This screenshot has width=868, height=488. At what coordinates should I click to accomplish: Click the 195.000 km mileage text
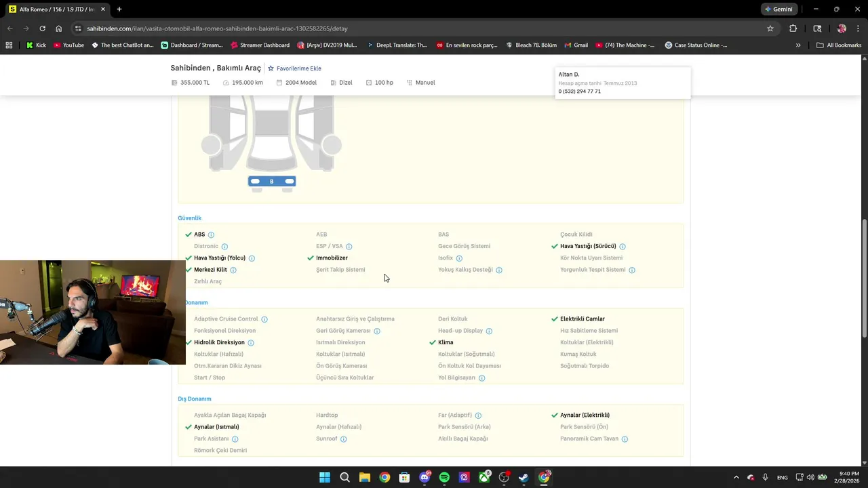click(248, 83)
